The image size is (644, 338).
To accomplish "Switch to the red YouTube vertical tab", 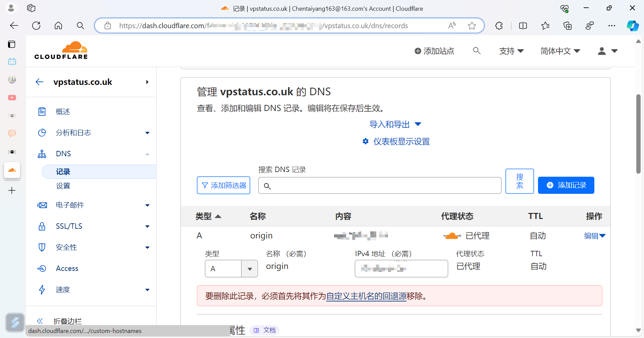I will [x=12, y=98].
